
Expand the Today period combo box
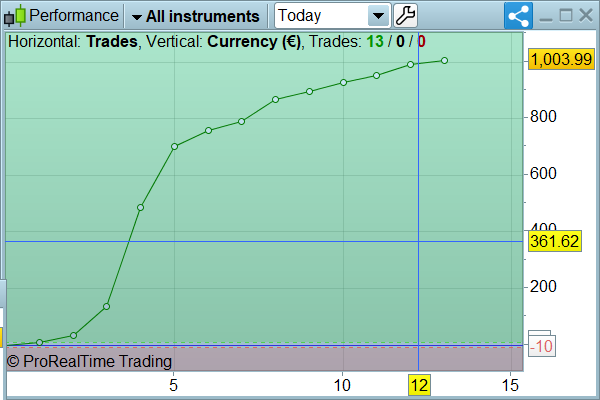(332, 16)
